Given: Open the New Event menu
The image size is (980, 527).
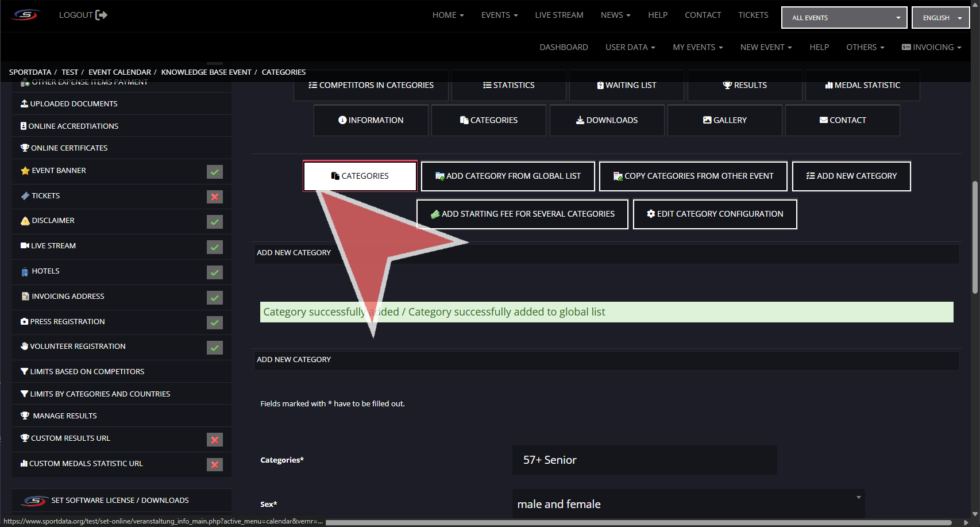Looking at the screenshot, I should (x=766, y=47).
